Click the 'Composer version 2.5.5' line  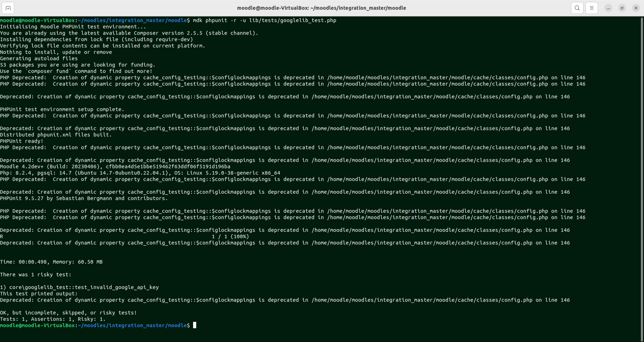click(129, 33)
